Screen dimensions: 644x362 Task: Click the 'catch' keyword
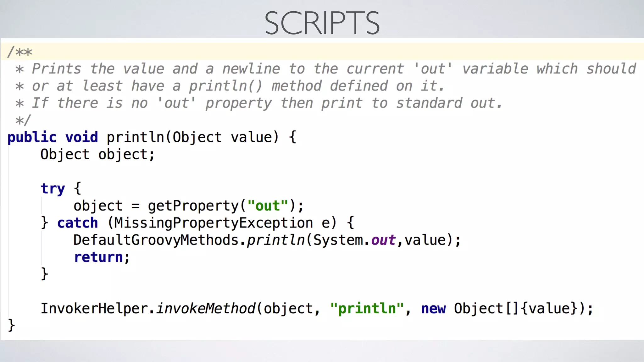[78, 223]
